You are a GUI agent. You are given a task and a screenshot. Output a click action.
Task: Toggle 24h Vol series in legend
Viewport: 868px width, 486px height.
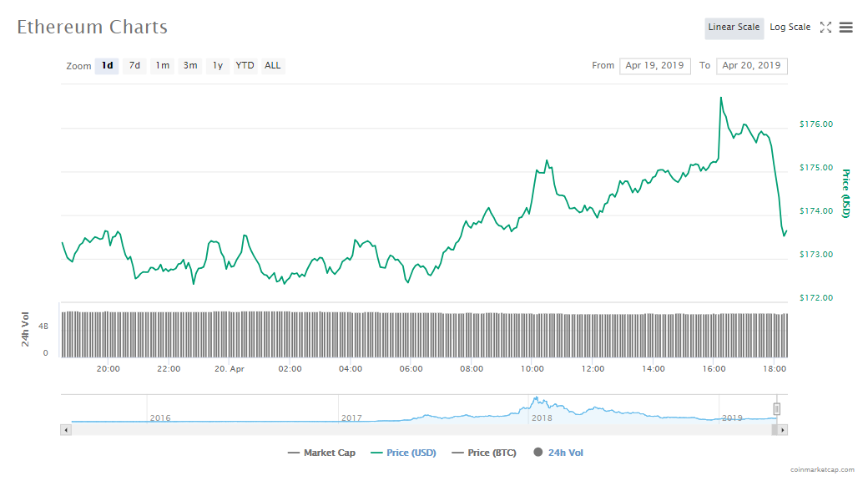coord(558,453)
